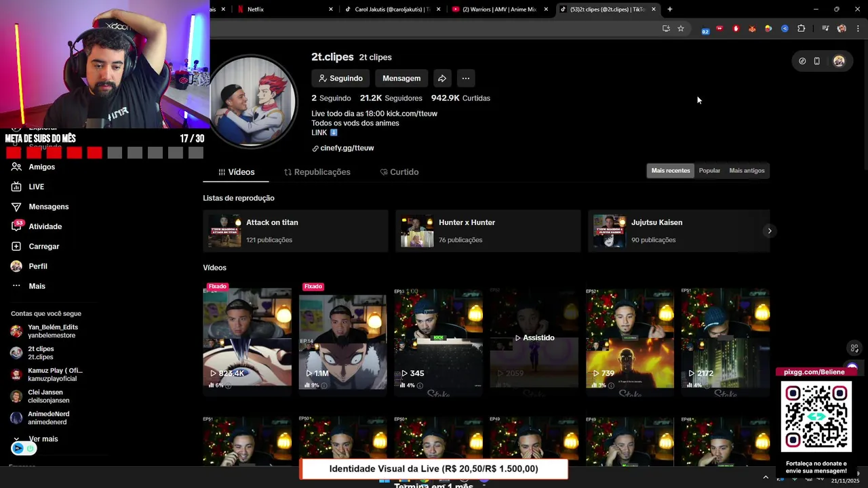The height and width of the screenshot is (488, 868).
Task: Play pinned video with 1.1M views
Action: click(343, 338)
